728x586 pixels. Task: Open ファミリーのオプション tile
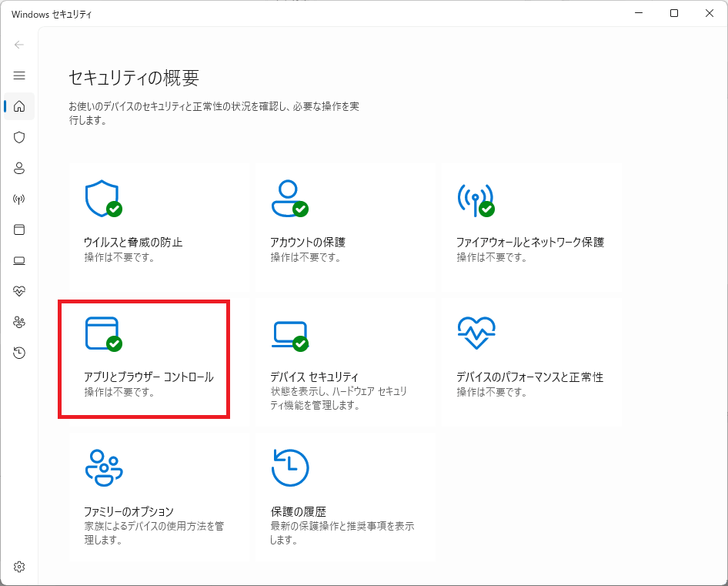click(157, 496)
